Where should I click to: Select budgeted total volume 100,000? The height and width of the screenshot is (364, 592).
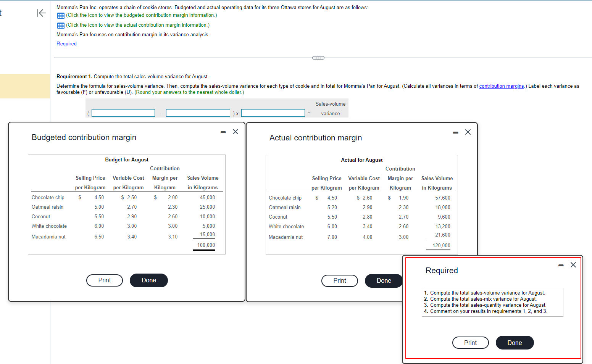pyautogui.click(x=206, y=245)
